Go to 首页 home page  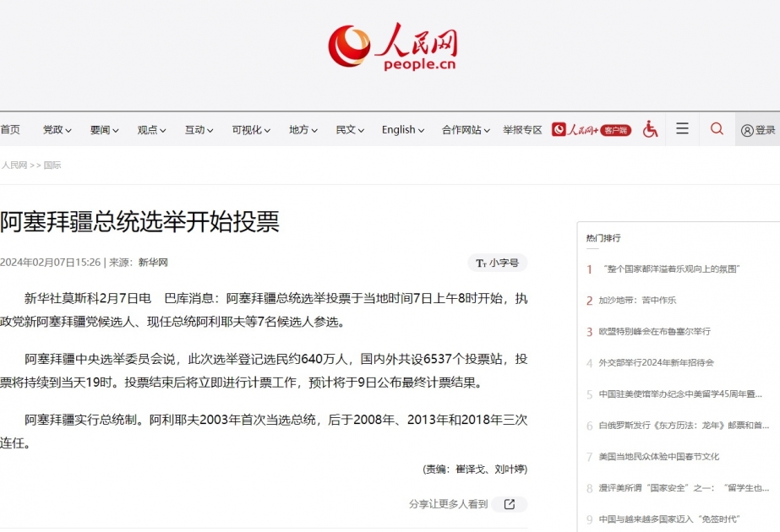point(10,130)
